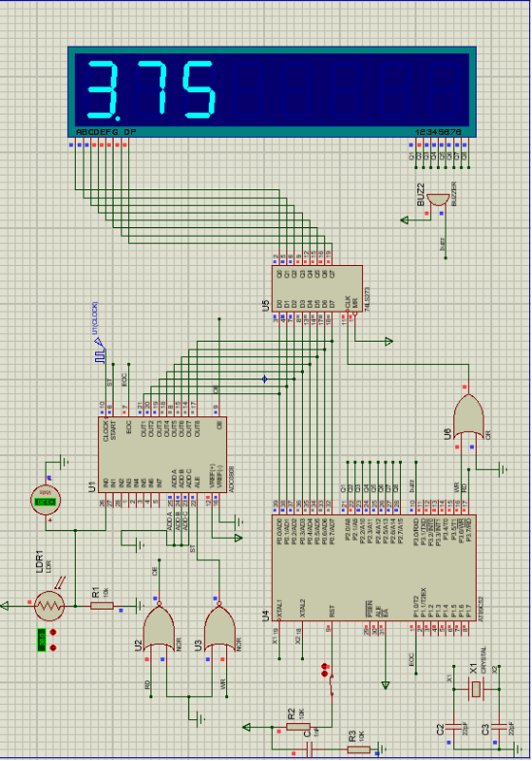
Task: Click the BUZ2 buzzer component
Action: coord(439,200)
